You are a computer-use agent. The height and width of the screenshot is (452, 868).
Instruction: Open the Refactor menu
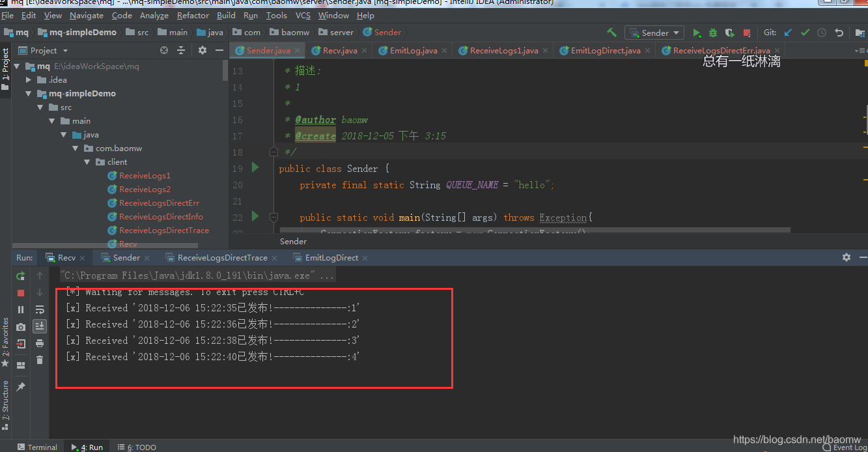pos(193,15)
